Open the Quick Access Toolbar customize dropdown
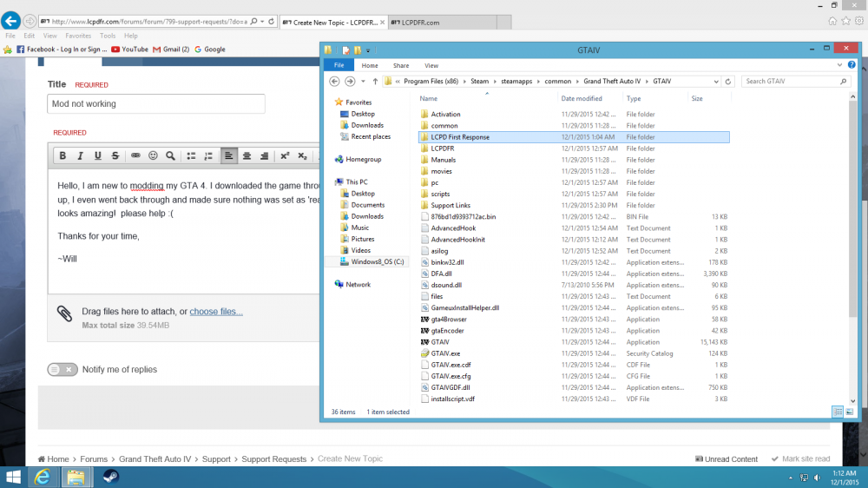The width and height of the screenshot is (868, 488). 367,50
